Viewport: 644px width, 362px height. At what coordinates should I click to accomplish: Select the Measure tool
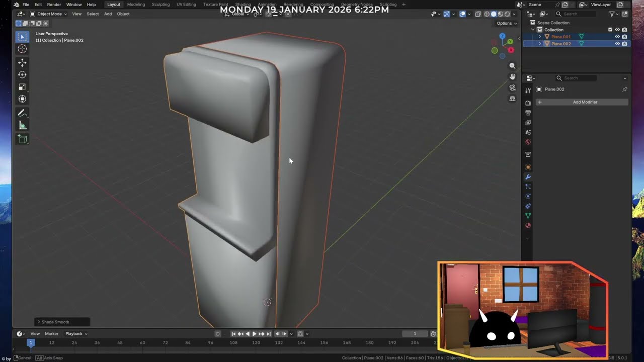click(22, 125)
